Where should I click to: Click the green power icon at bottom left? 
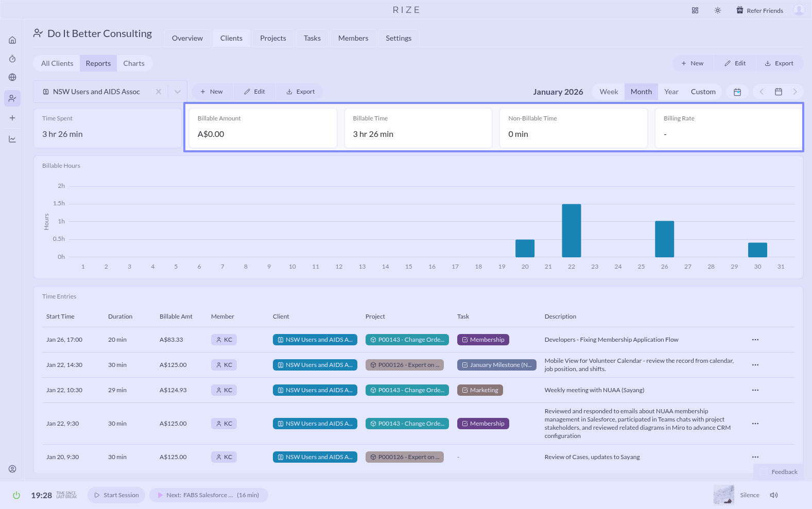(x=16, y=495)
